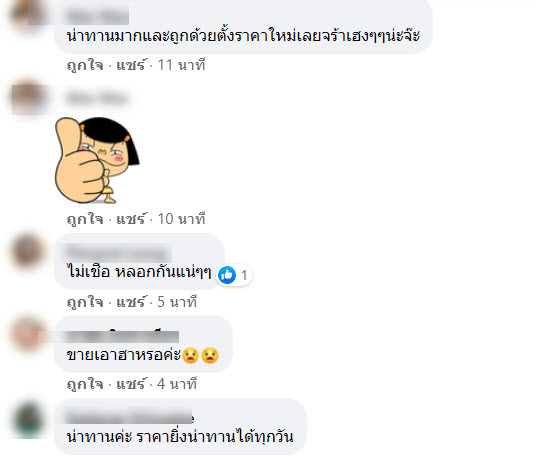Like the comment posted 5 นาที ago
This screenshot has height=456, width=536.
click(85, 302)
